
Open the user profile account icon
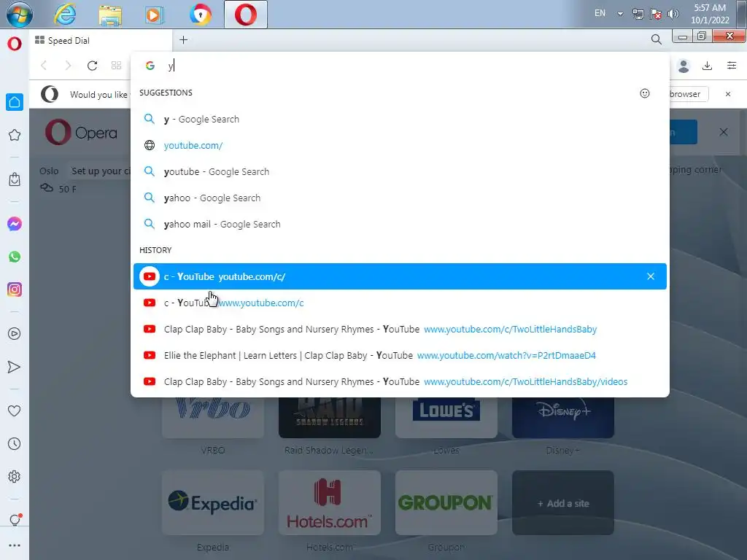[684, 66]
